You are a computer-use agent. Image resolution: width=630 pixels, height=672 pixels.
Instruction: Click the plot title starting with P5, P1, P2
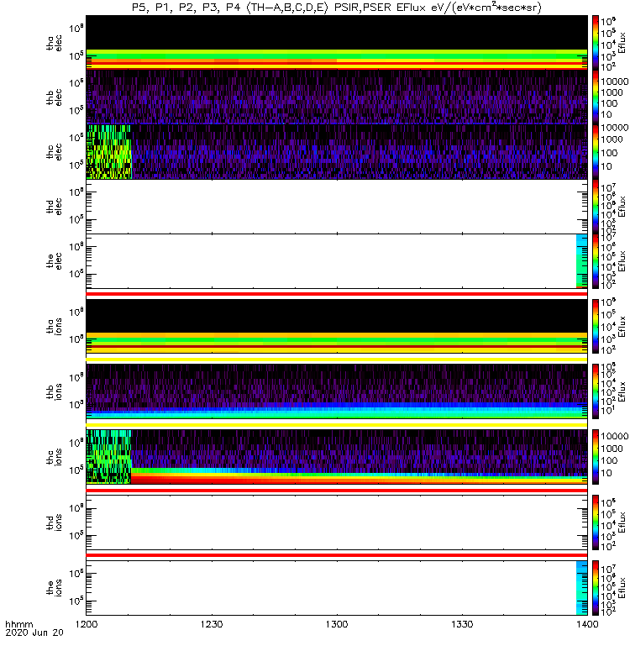pos(337,8)
